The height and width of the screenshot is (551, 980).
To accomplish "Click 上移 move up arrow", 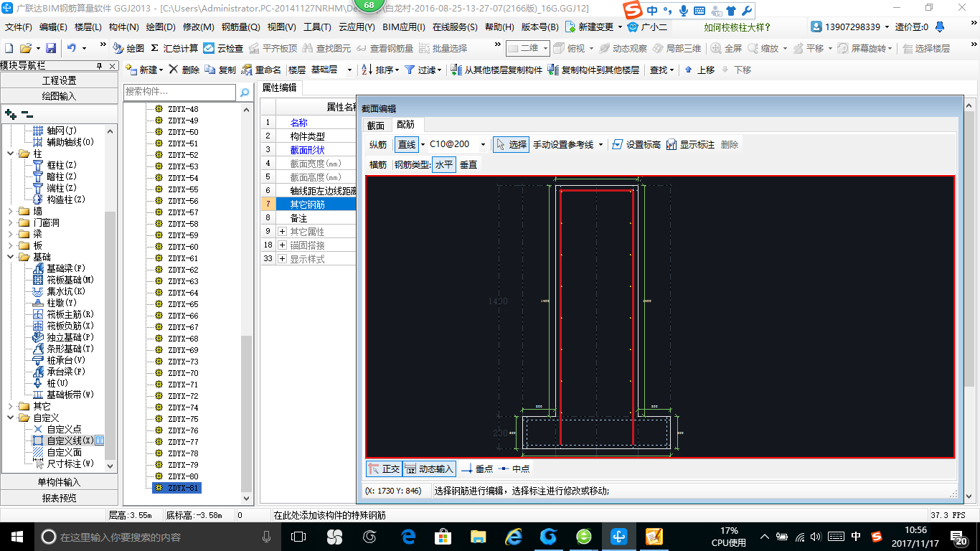I will coord(699,70).
